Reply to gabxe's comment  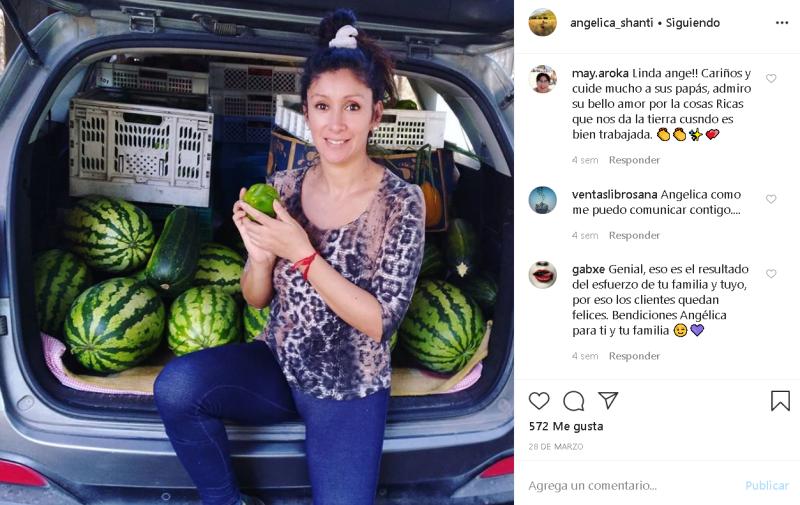(634, 356)
